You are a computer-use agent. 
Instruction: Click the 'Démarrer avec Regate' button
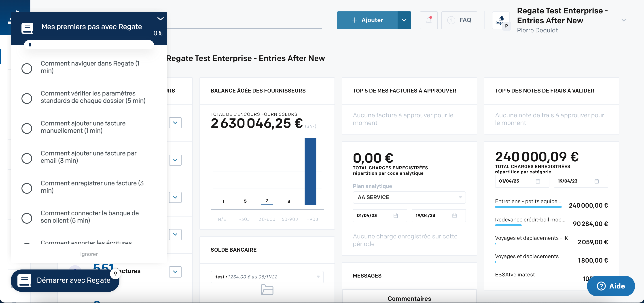tap(65, 280)
